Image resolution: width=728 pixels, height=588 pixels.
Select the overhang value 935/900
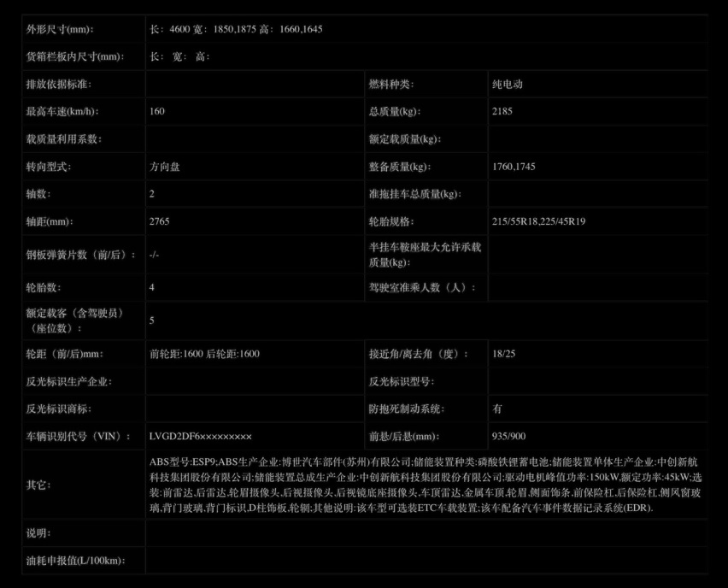509,437
